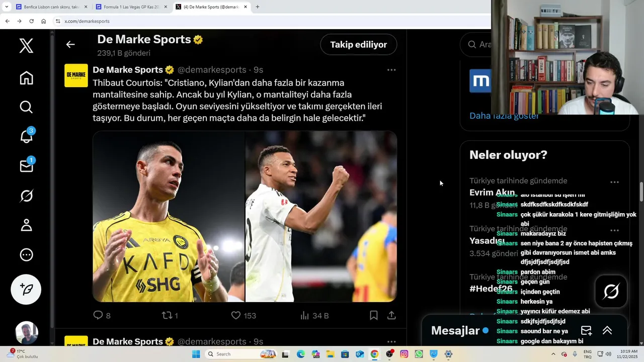Click floating Grok button at right
Viewport: 644px width, 362px height.
point(611,291)
